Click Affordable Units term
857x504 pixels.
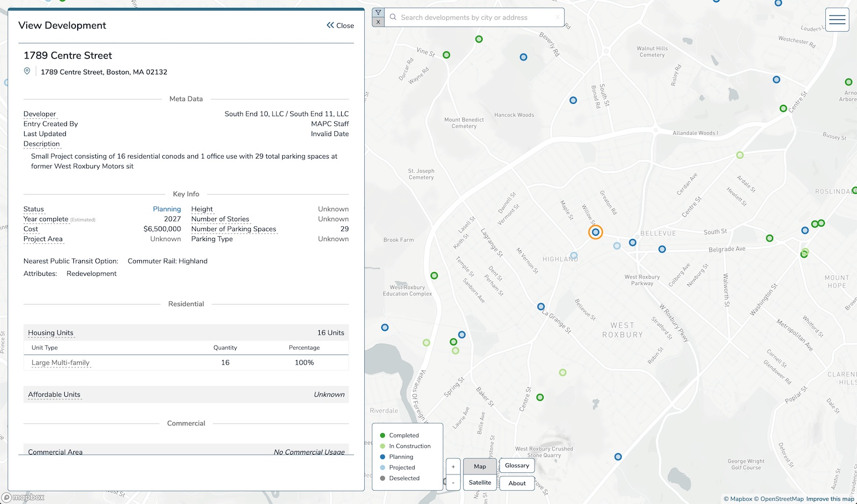click(54, 395)
